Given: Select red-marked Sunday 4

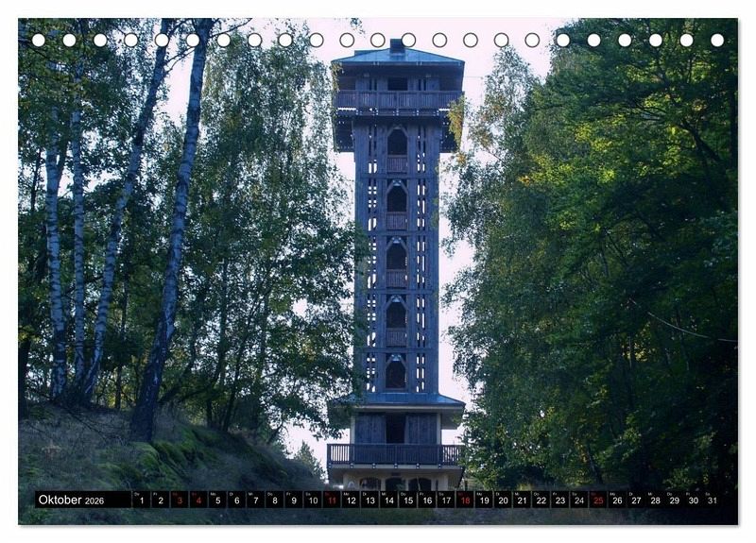Looking at the screenshot, I should click(198, 500).
